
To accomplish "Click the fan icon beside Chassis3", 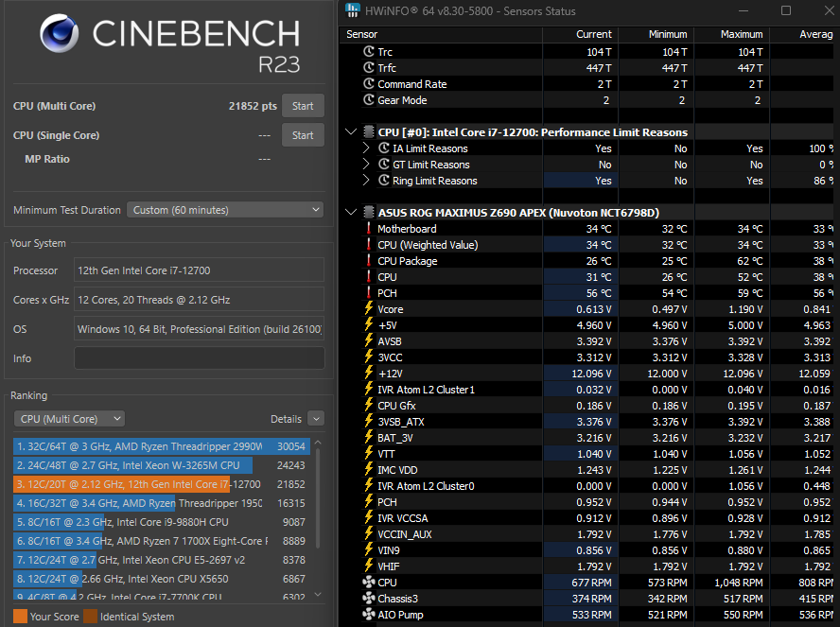I will tap(369, 598).
